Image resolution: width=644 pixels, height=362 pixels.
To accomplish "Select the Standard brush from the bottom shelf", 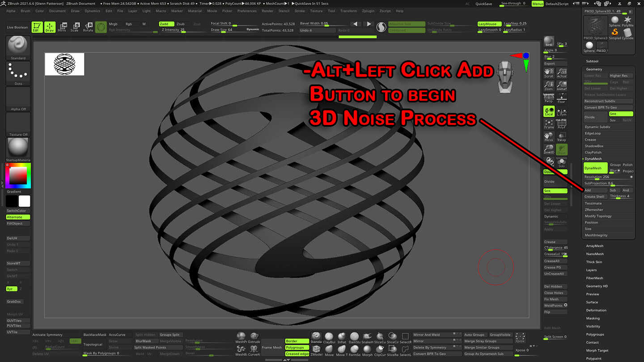I will (316, 336).
